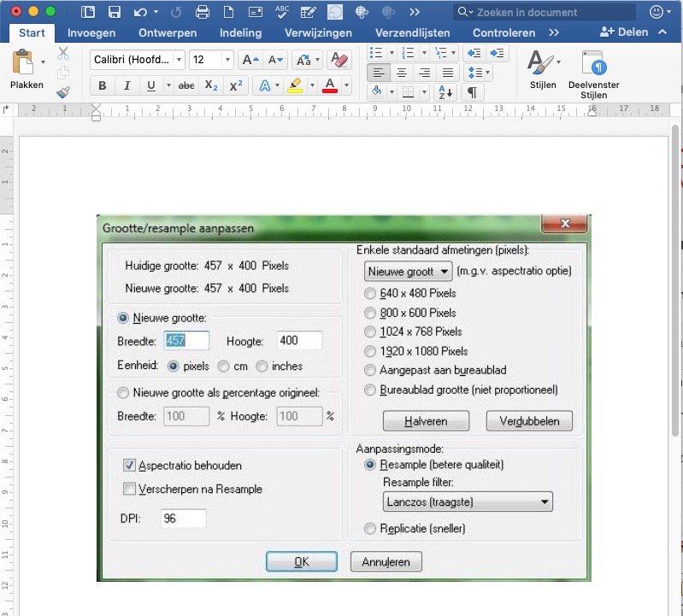Tick the Verscherpen na Resample checkbox
This screenshot has height=616, width=683.
pos(130,490)
